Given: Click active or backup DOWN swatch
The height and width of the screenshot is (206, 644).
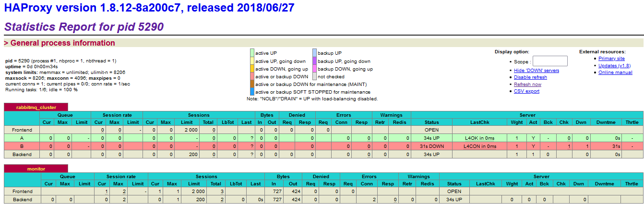Looking at the screenshot, I should pos(252,76).
